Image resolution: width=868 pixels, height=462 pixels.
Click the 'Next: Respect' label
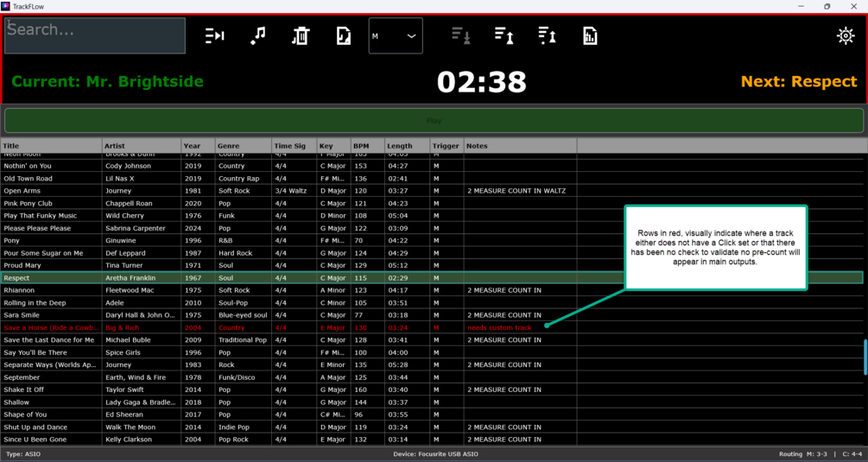[x=799, y=81]
